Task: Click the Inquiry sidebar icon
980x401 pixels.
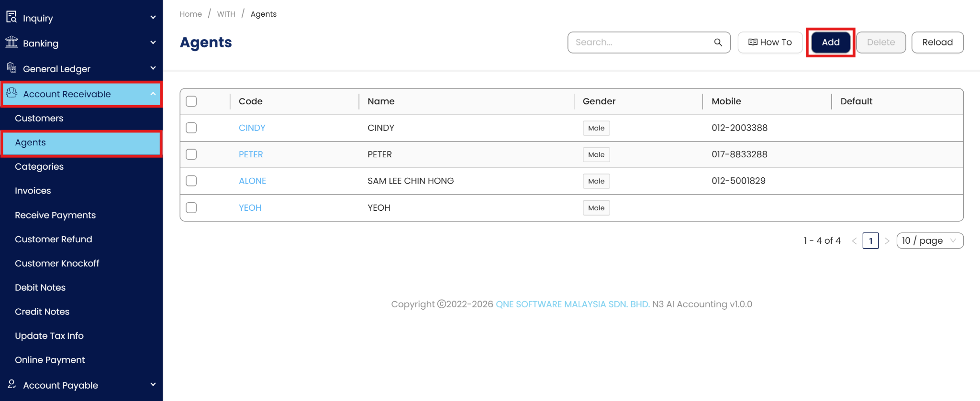Action: coord(11,17)
